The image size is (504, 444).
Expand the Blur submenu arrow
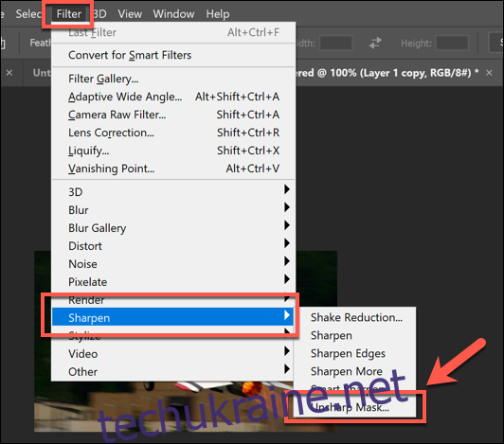(287, 207)
